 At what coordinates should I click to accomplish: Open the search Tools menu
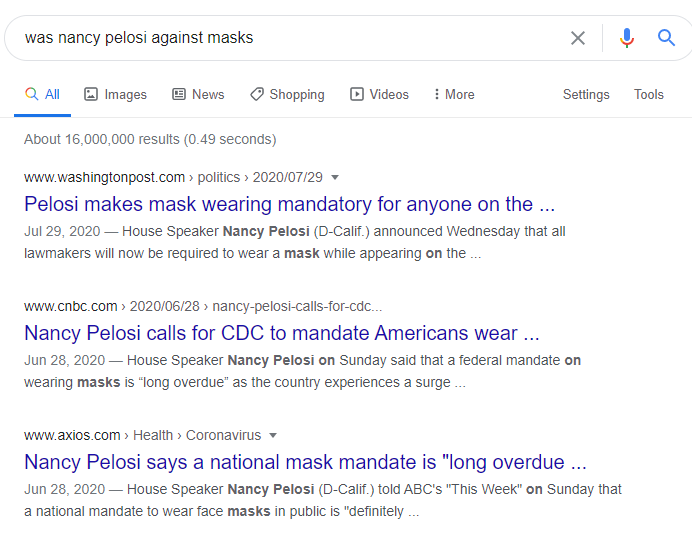[649, 94]
